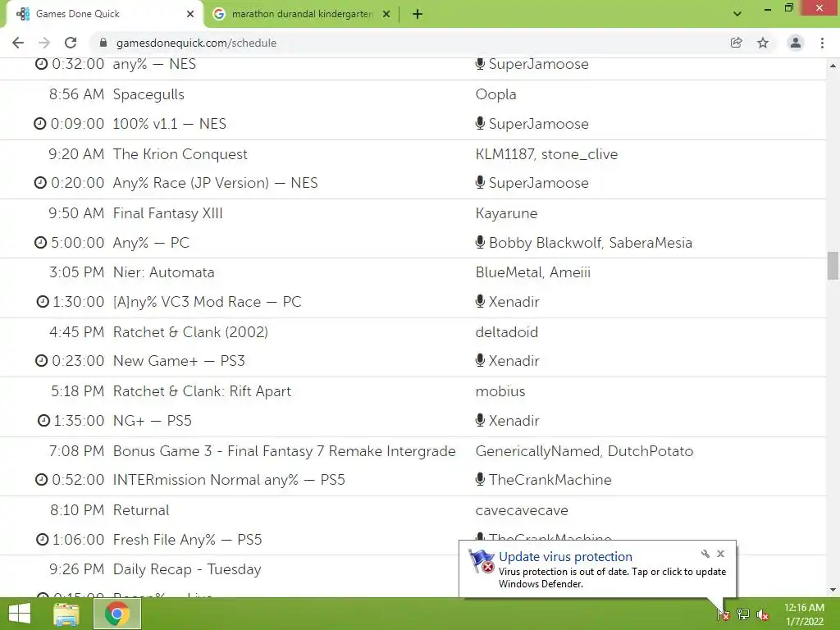
Task: Switch to the marathon durandal kindergarten tab
Action: pyautogui.click(x=302, y=15)
